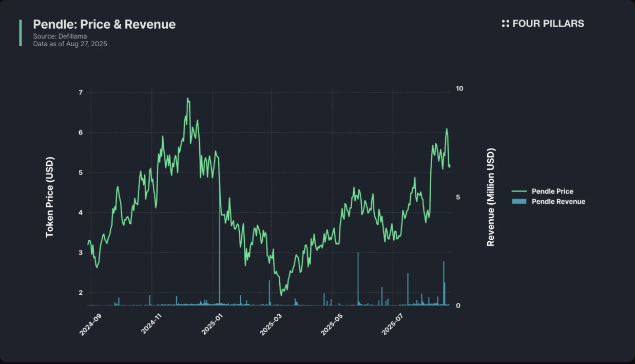
Task: Click the Four Pillars logo icon
Action: 505,24
